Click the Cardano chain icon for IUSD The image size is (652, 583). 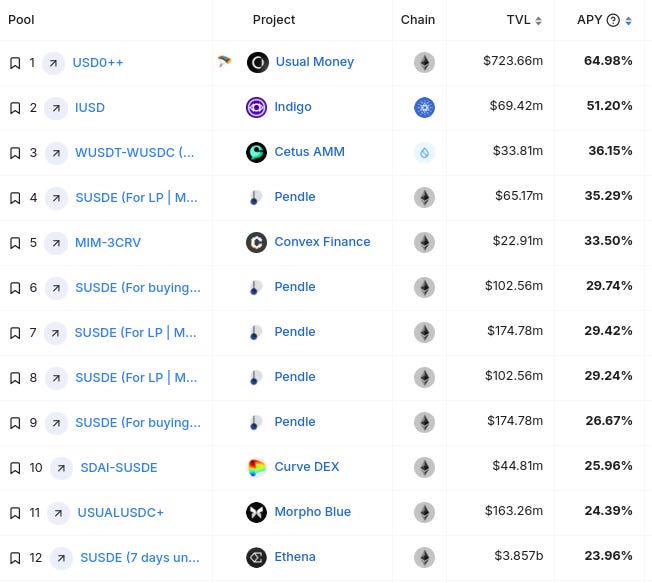click(424, 108)
